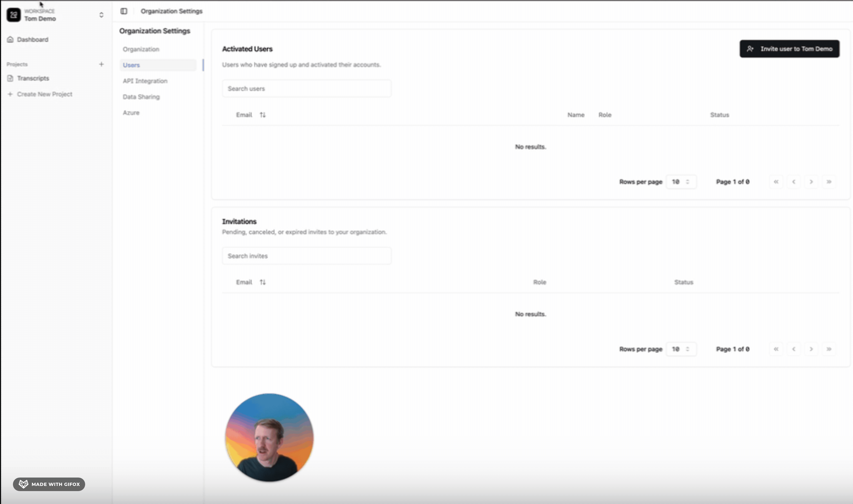Click the workspace logo icon for Tom Demo
Screen dimensions: 853x504
[14, 15]
